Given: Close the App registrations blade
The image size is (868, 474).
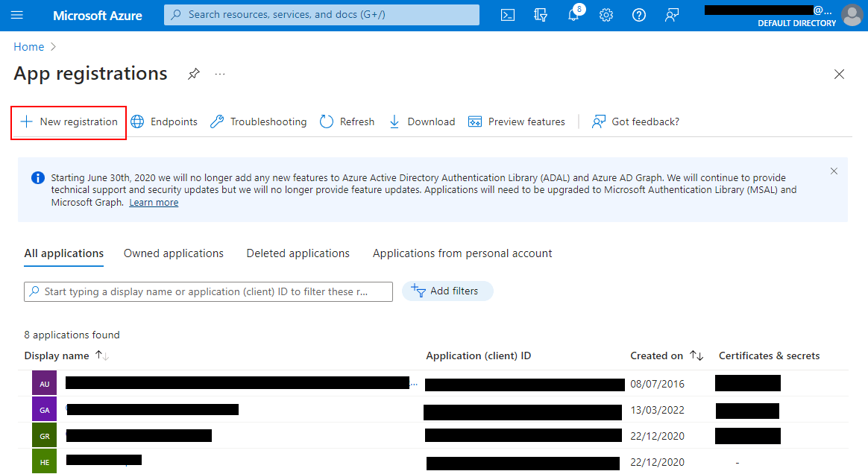Looking at the screenshot, I should pyautogui.click(x=839, y=74).
